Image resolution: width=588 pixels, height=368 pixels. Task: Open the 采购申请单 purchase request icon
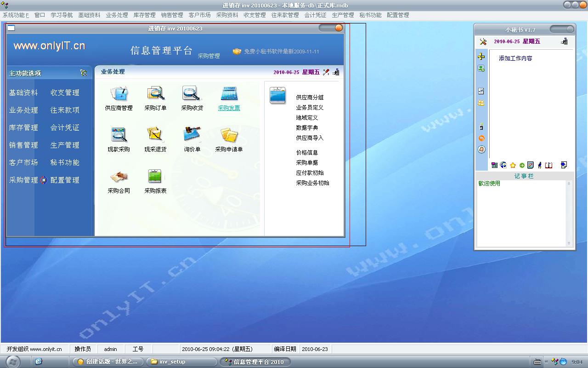pyautogui.click(x=229, y=135)
